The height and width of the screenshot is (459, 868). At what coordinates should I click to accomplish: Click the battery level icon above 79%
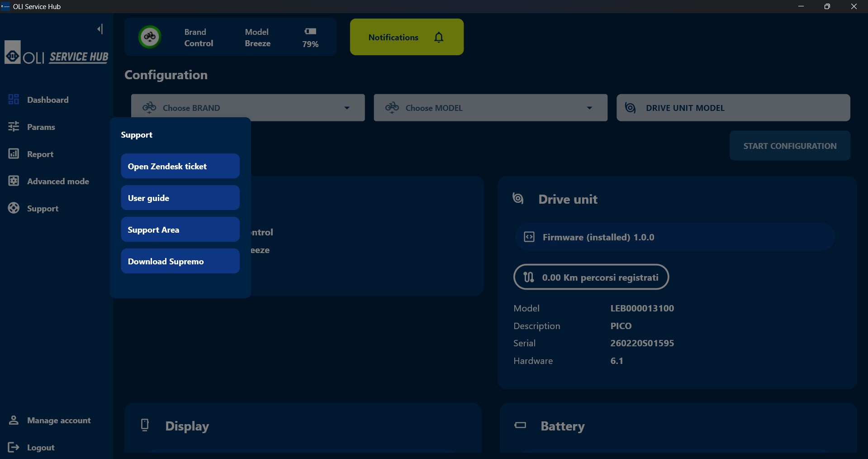[310, 31]
